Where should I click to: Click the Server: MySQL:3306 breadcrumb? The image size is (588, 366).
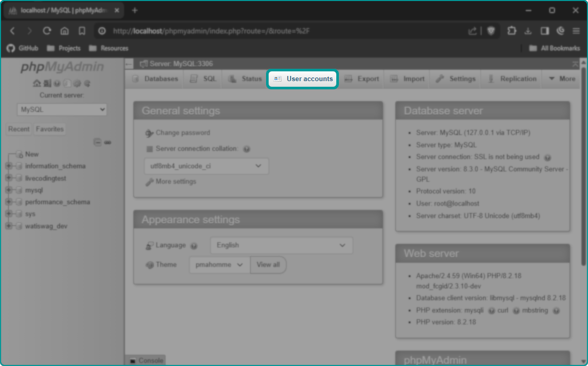click(181, 64)
